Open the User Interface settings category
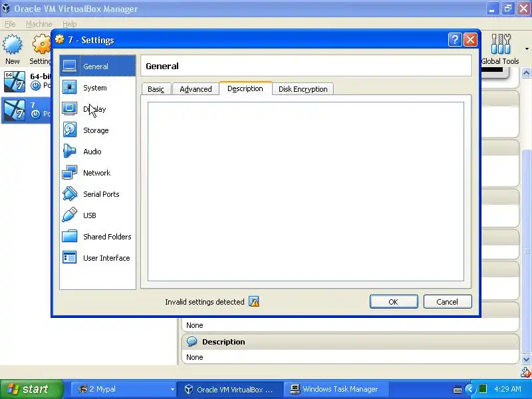 (x=98, y=258)
